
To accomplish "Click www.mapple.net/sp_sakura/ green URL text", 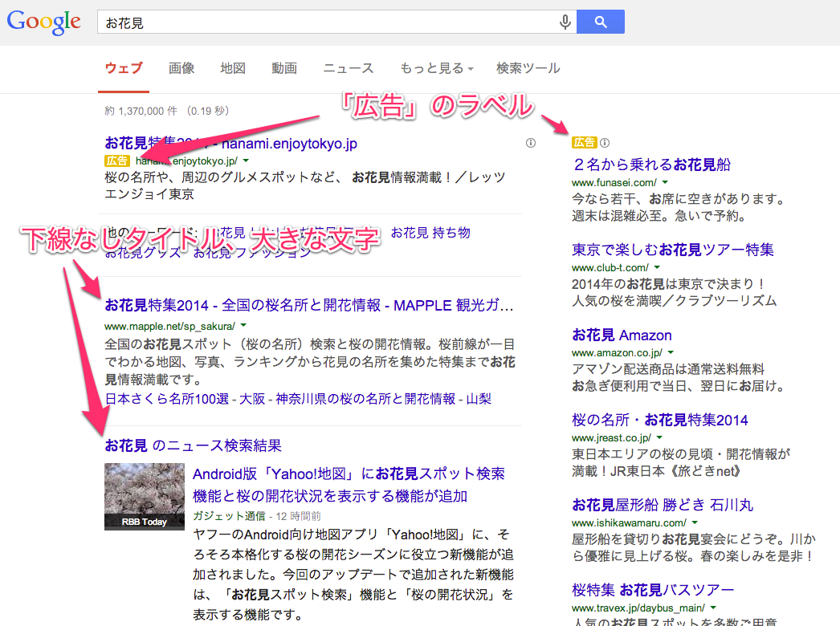I will [x=169, y=326].
